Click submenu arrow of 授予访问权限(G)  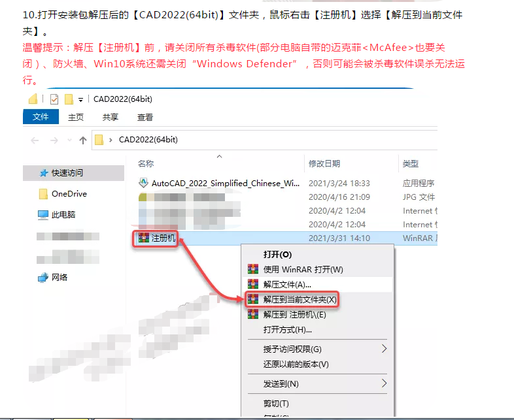pyautogui.click(x=385, y=349)
